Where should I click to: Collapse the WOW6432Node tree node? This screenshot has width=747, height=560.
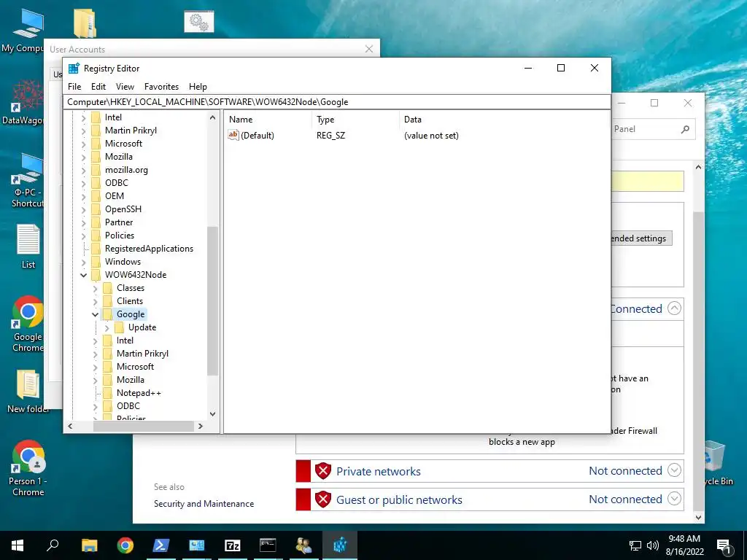pyautogui.click(x=83, y=275)
